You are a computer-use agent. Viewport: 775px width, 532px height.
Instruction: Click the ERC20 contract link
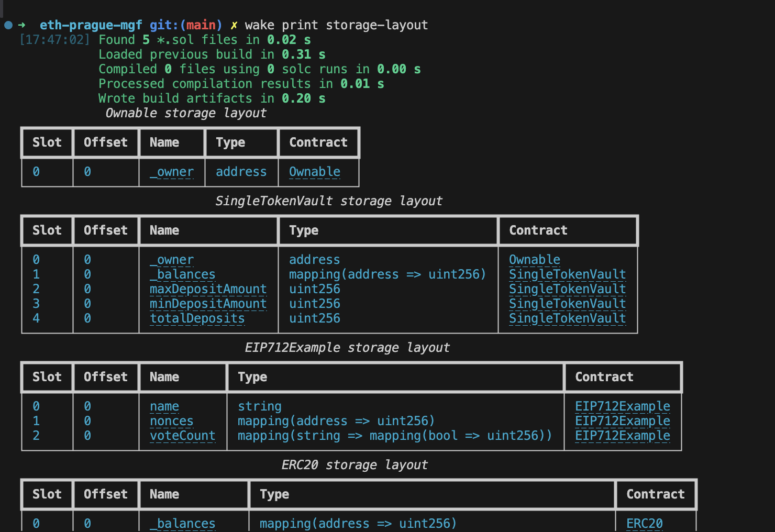644,524
